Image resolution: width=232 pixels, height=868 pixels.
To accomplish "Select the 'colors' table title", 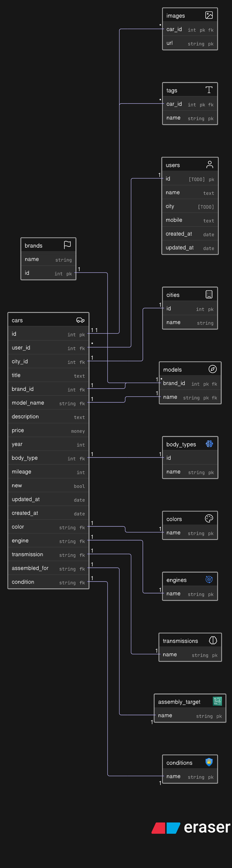I will (x=174, y=519).
